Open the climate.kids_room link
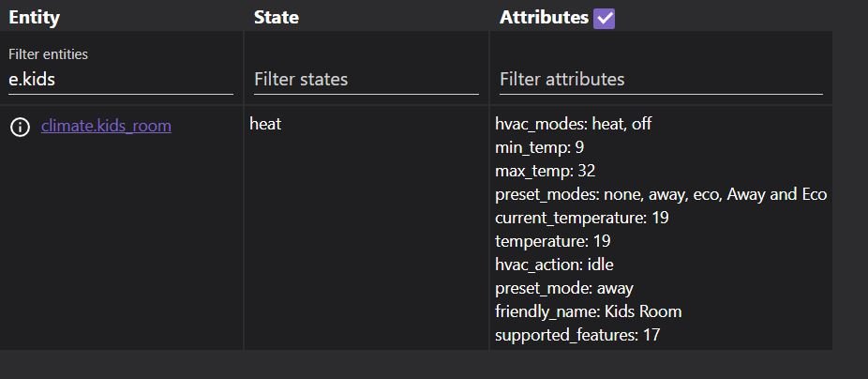Viewport: 868px width, 379px height. [x=106, y=126]
